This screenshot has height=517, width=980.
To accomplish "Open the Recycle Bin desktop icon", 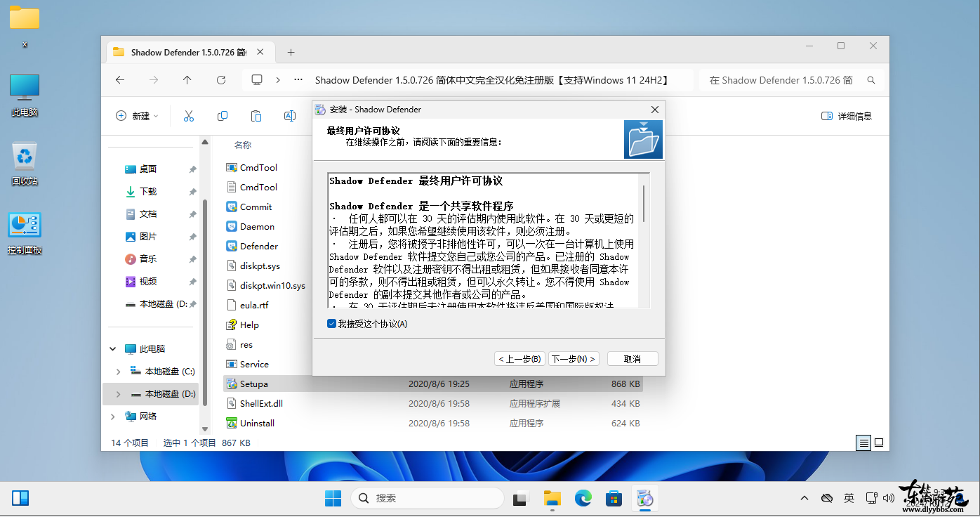I will click(25, 164).
